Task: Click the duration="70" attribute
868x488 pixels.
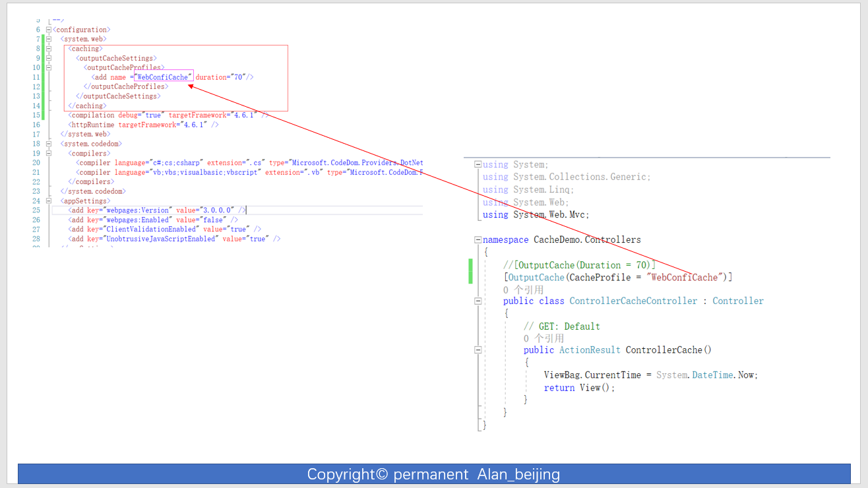Action: click(x=221, y=77)
